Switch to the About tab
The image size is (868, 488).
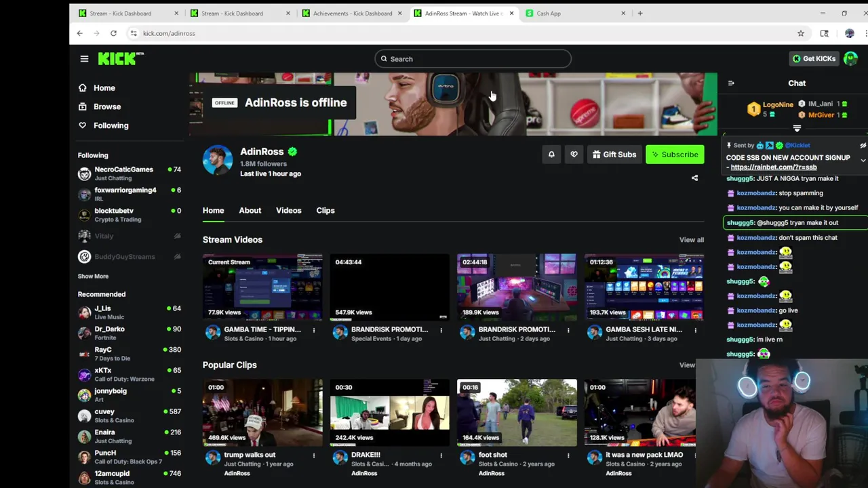pyautogui.click(x=250, y=210)
